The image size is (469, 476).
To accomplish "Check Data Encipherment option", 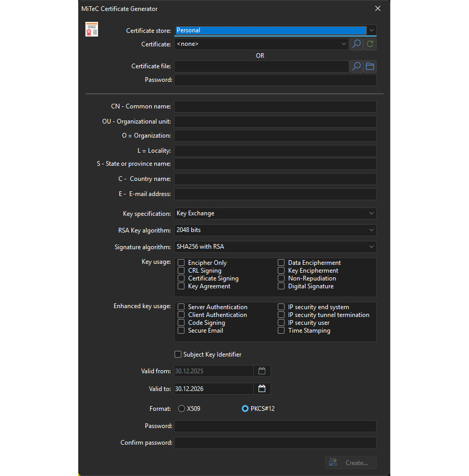I will [281, 263].
